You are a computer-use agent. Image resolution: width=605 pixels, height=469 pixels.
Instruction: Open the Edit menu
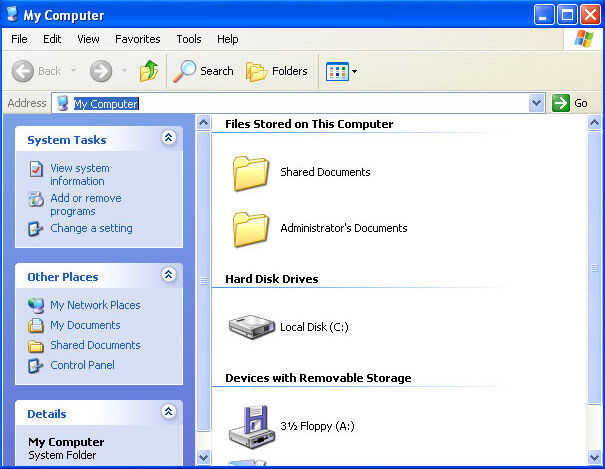click(x=52, y=39)
